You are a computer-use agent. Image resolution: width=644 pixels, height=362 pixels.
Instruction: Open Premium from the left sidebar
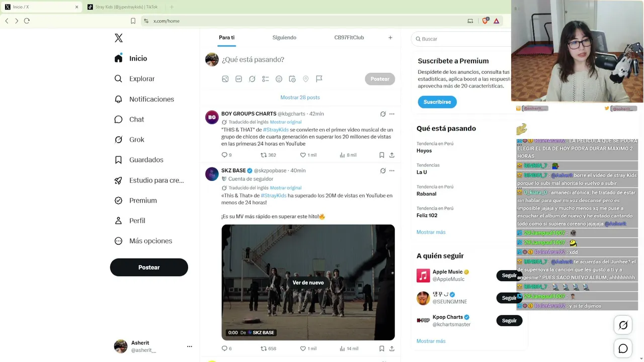[x=136, y=201]
